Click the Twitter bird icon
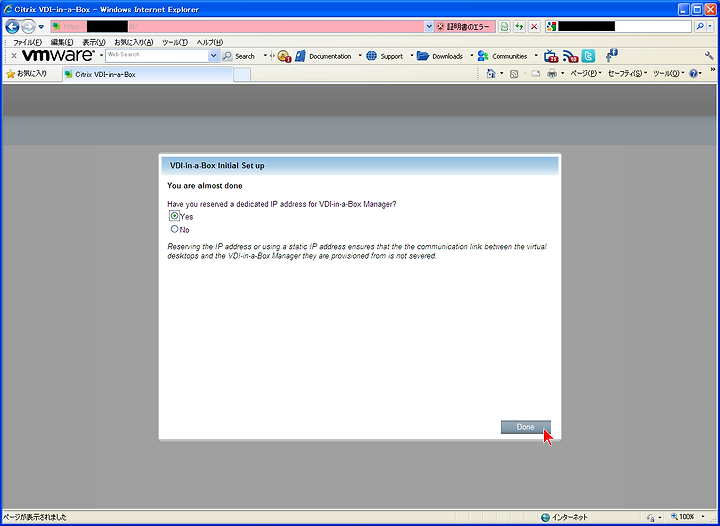The image size is (720, 526). [x=588, y=56]
